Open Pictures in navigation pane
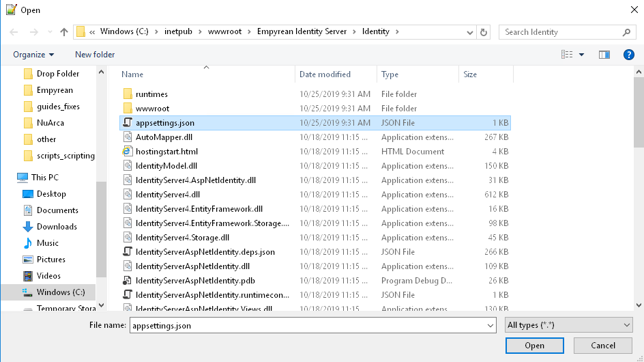 pyautogui.click(x=51, y=260)
